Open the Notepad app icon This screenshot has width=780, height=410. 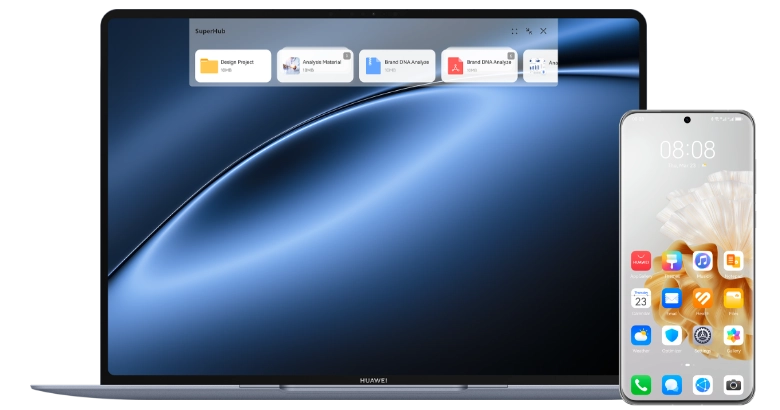(x=733, y=261)
